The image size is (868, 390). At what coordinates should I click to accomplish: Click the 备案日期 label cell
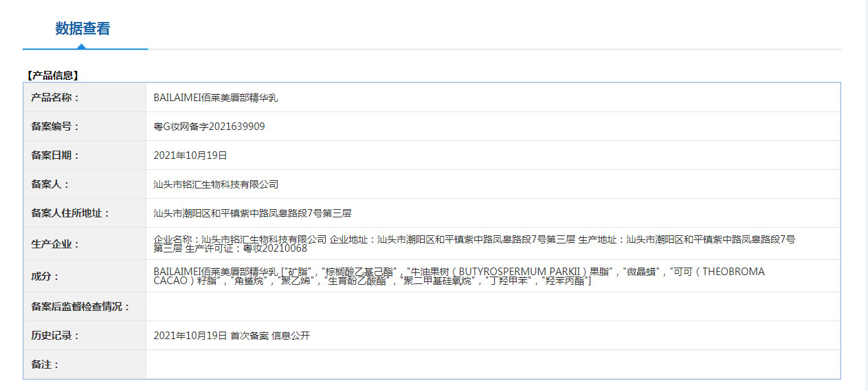tap(85, 155)
